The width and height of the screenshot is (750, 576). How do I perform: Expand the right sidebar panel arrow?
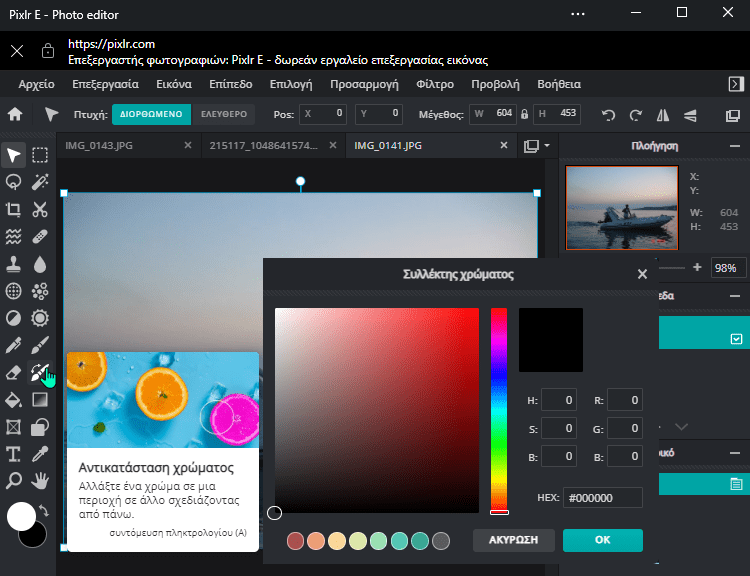click(x=735, y=84)
